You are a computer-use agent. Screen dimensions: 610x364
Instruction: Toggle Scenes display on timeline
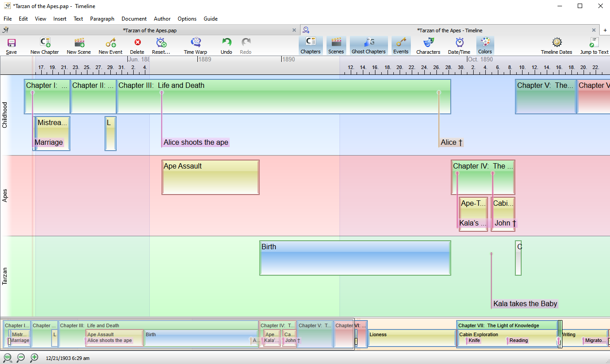336,46
